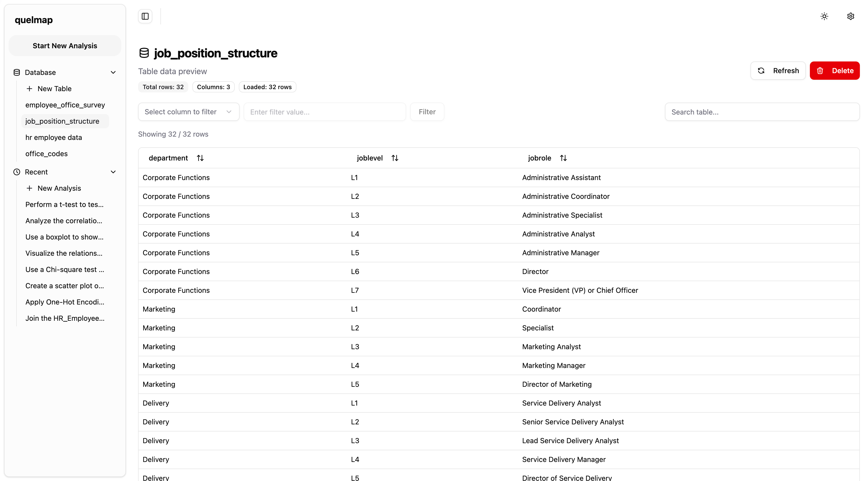Click 'Showing 32 / 32 rows' text
The image size is (868, 481).
(x=173, y=134)
